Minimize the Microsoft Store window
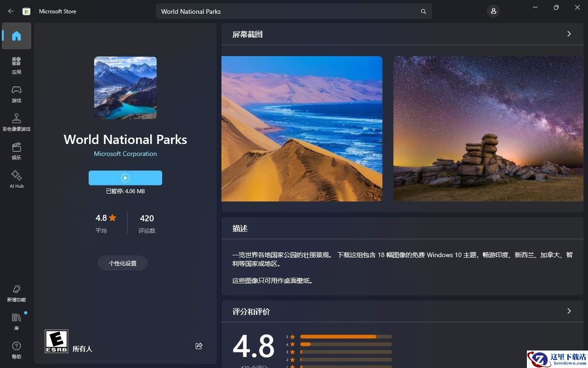 pyautogui.click(x=535, y=7)
